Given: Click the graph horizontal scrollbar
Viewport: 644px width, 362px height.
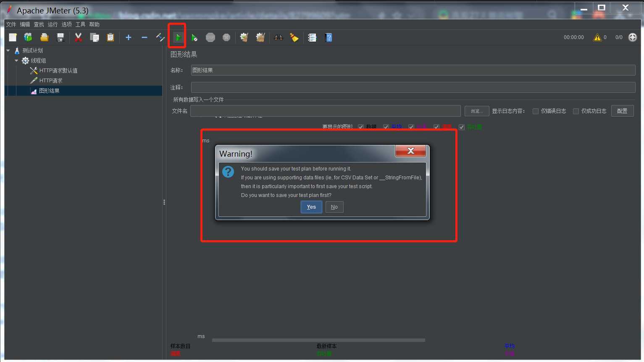Looking at the screenshot, I should pos(318,340).
